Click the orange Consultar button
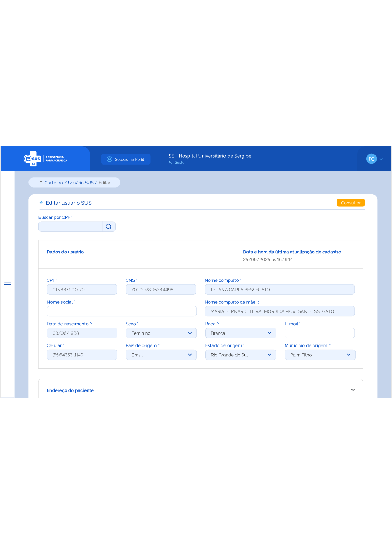This screenshot has height=544, width=392. (x=350, y=203)
